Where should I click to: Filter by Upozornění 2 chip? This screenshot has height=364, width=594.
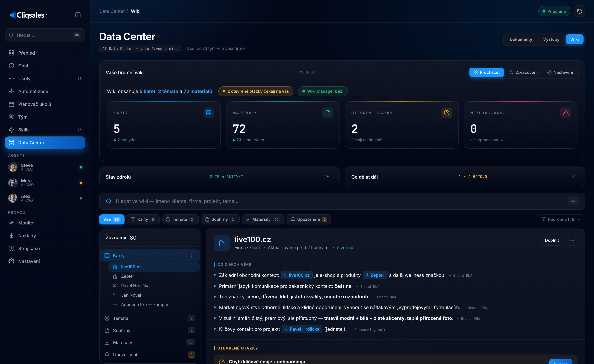(x=309, y=219)
